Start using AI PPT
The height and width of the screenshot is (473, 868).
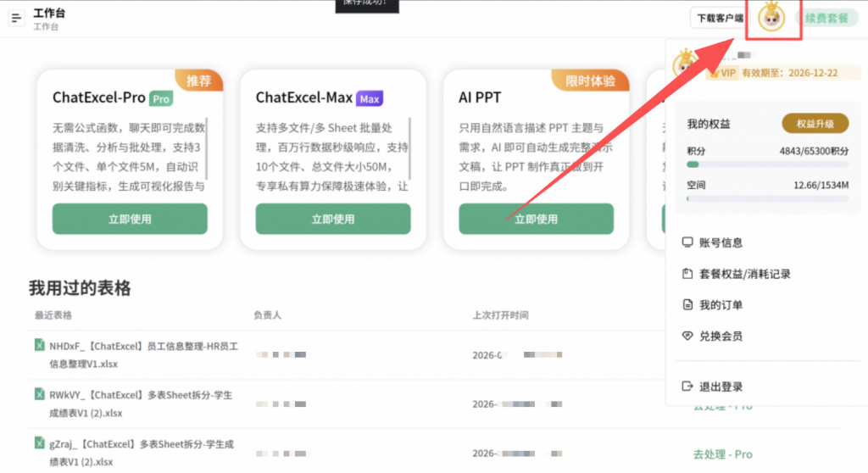[x=537, y=219]
